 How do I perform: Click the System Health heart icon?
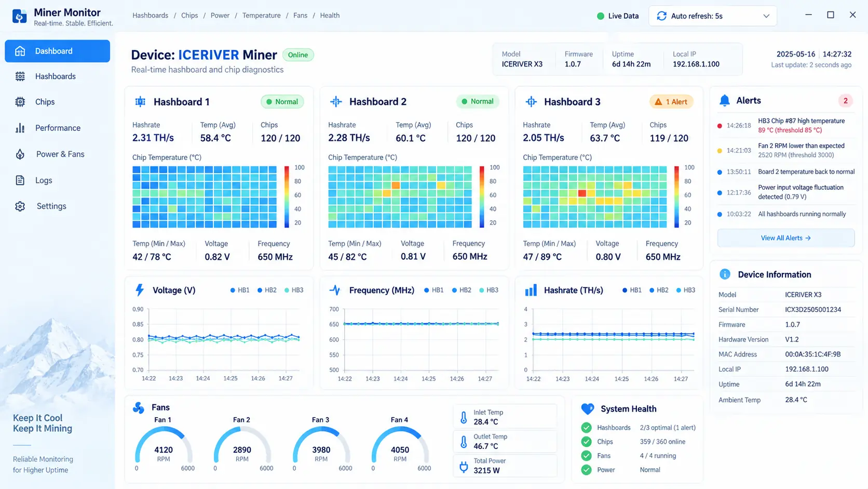click(588, 409)
